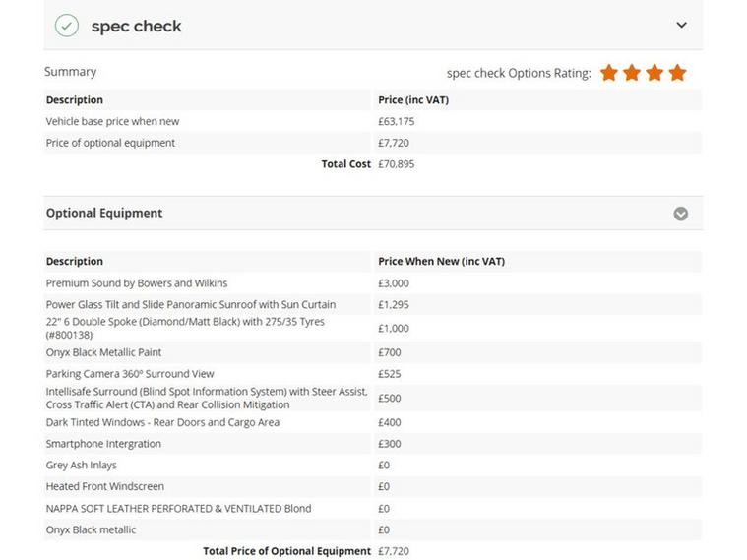Select the Onyx Black Metallic Paint entry
The width and height of the screenshot is (747, 560).
pyautogui.click(x=103, y=352)
